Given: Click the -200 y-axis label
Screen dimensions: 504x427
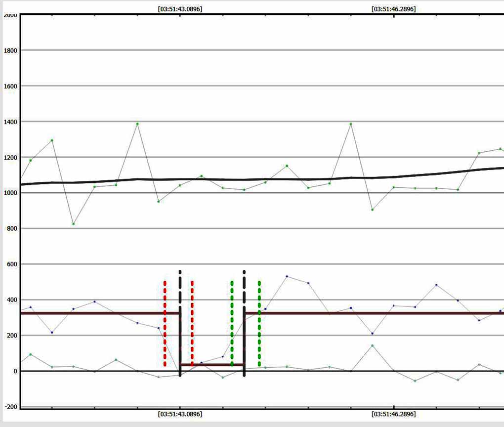Looking at the screenshot, I should [x=10, y=407].
